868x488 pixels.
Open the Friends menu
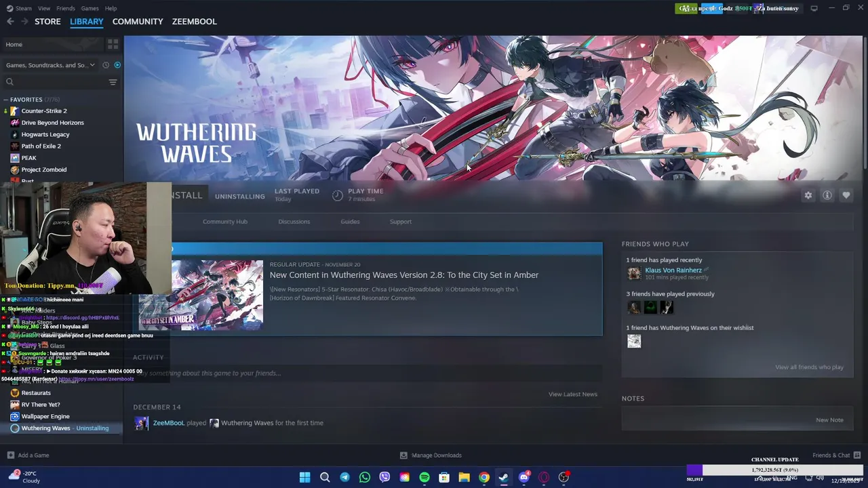coord(66,8)
